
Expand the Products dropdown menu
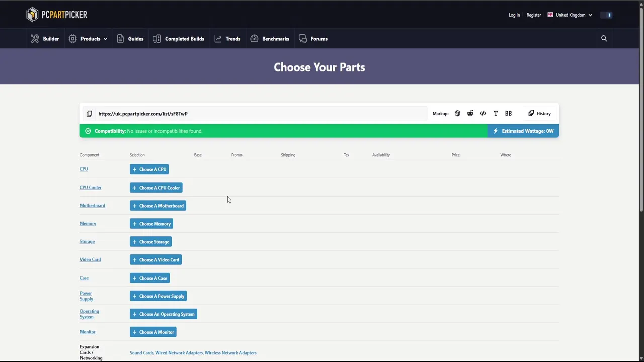coord(88,39)
